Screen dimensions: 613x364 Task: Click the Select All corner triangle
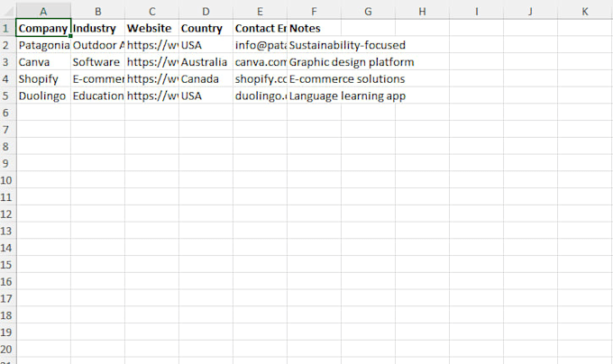pyautogui.click(x=8, y=11)
